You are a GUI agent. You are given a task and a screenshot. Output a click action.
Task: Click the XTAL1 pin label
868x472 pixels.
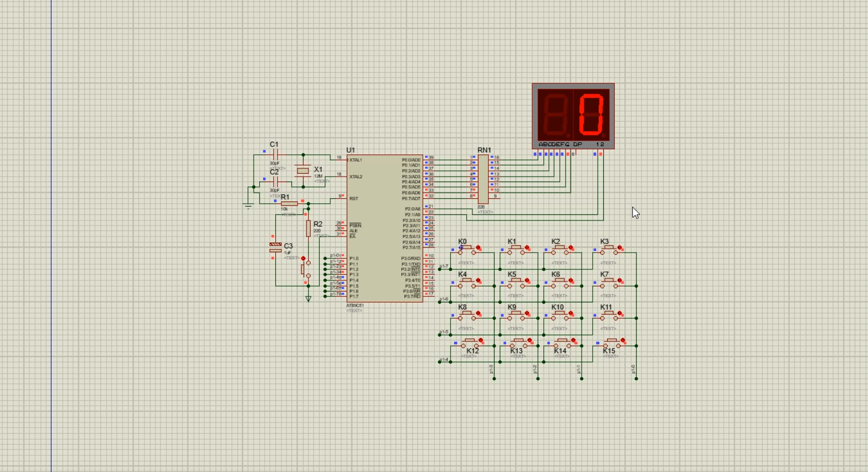click(x=355, y=160)
